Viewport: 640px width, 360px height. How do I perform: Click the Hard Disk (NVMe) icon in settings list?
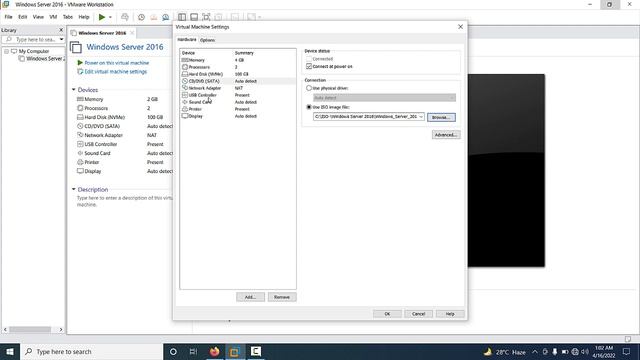pyautogui.click(x=184, y=74)
